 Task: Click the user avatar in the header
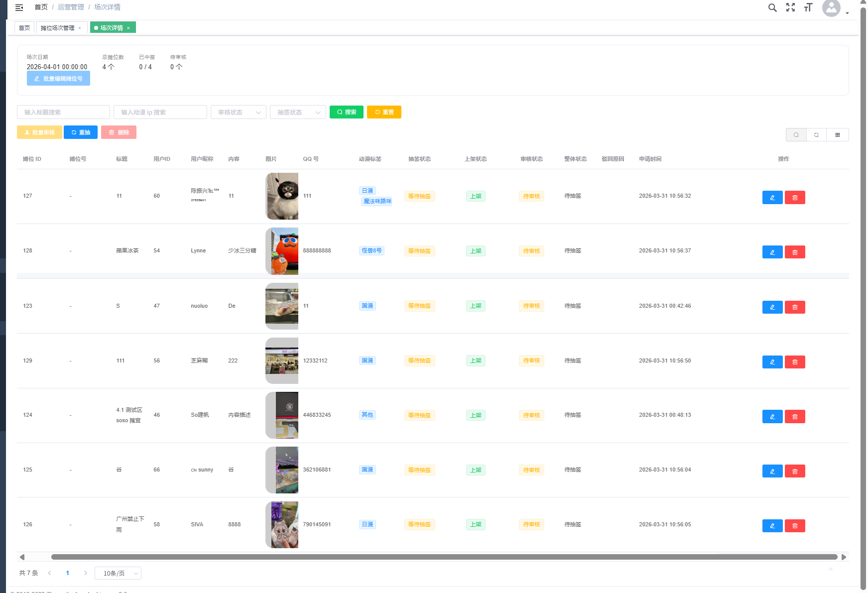click(831, 8)
